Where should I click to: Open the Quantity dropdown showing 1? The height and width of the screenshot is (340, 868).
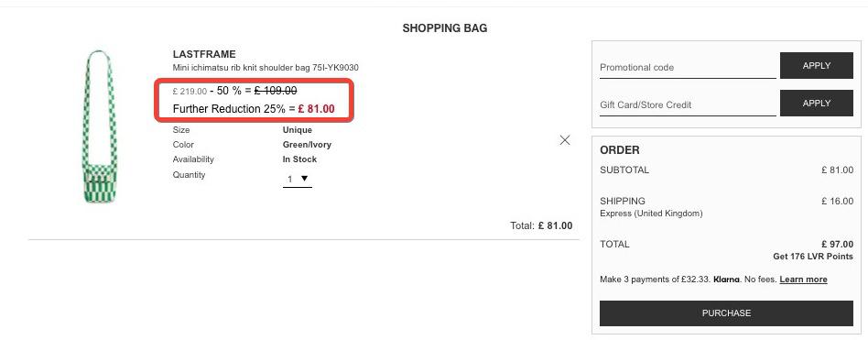pos(298,180)
